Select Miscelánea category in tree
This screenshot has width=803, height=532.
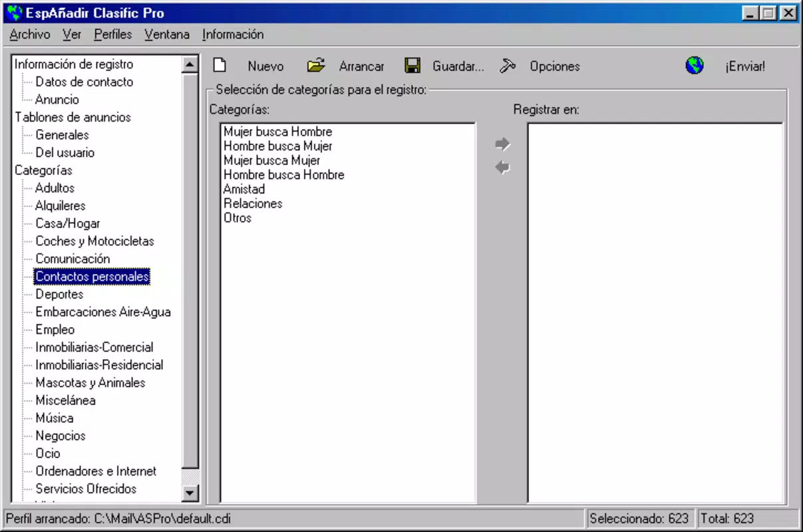tap(65, 400)
